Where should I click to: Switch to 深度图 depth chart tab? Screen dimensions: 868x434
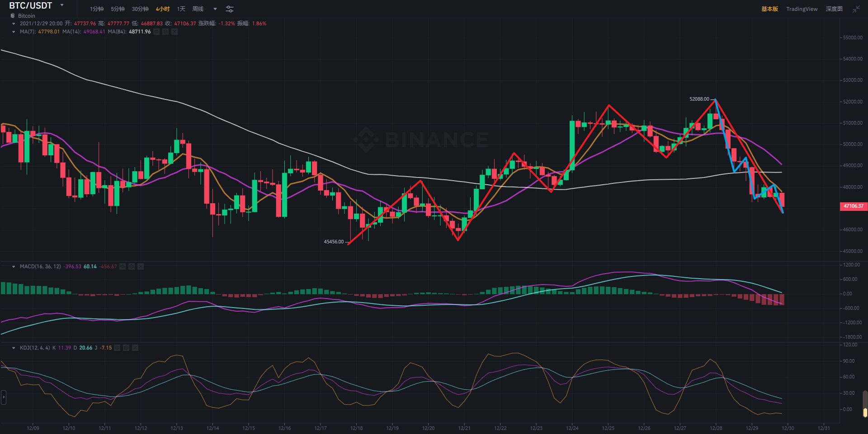click(834, 9)
